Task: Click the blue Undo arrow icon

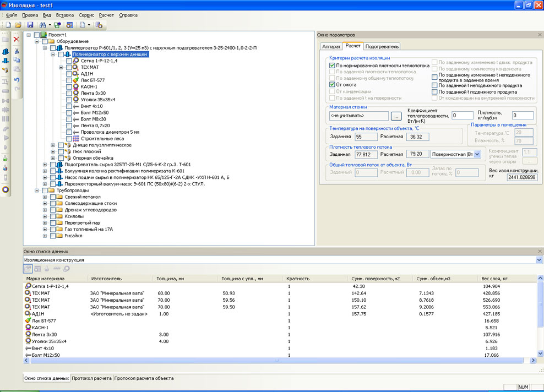Action: tap(17, 80)
